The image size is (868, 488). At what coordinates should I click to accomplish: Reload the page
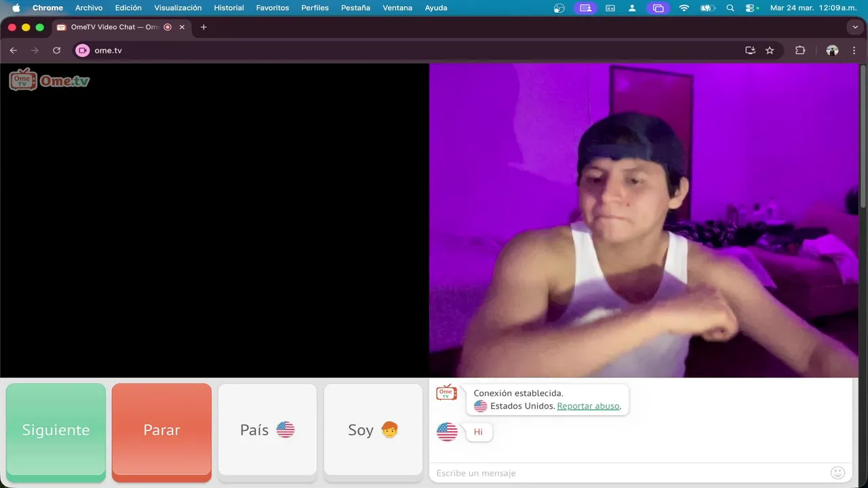[57, 50]
